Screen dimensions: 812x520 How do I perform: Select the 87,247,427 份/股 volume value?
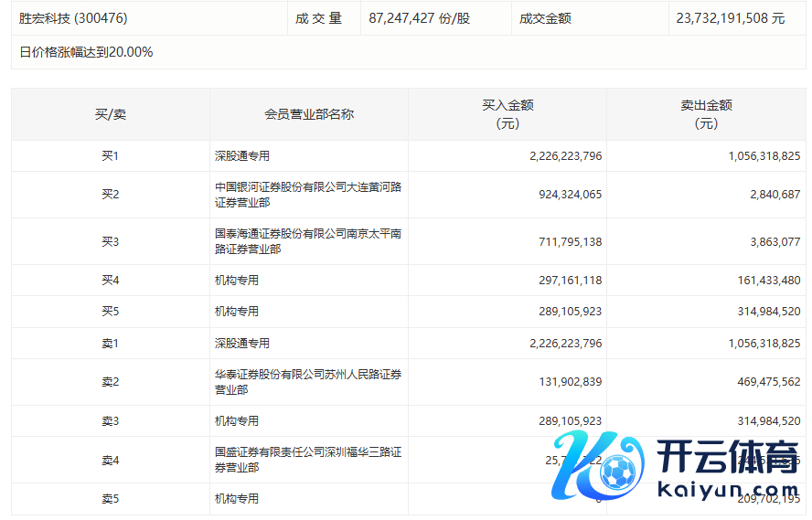pos(420,18)
